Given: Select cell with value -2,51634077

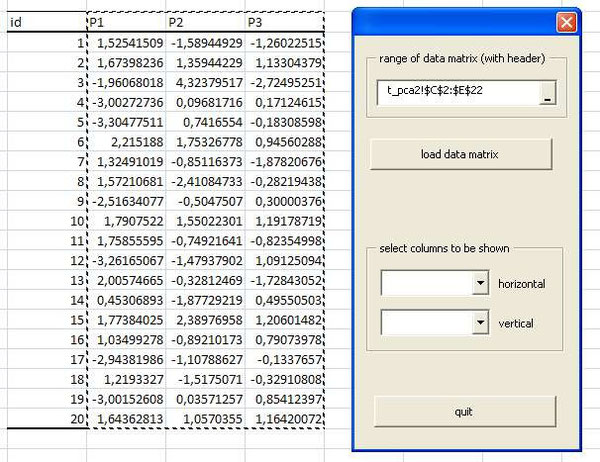Looking at the screenshot, I should tap(126, 201).
